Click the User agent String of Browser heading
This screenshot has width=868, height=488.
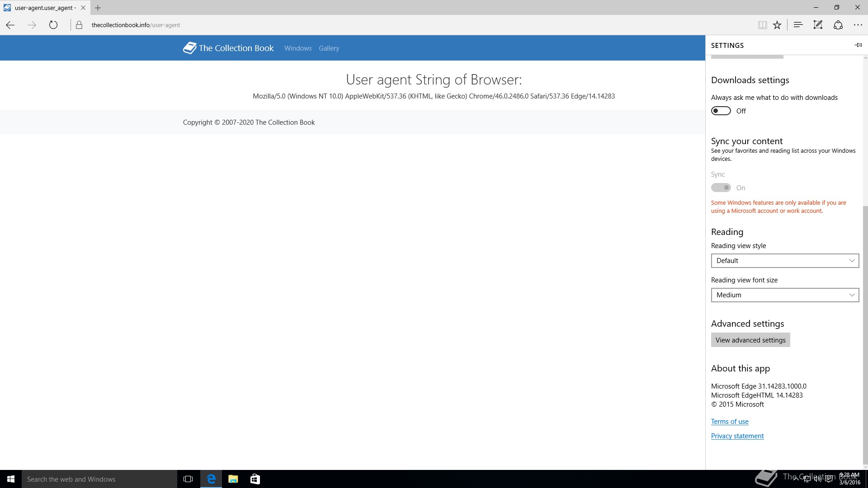click(x=434, y=80)
